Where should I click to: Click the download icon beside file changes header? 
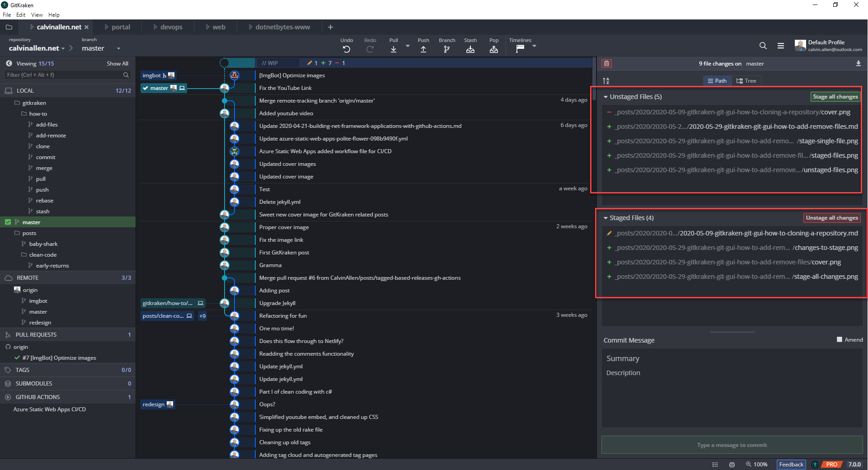coord(859,63)
